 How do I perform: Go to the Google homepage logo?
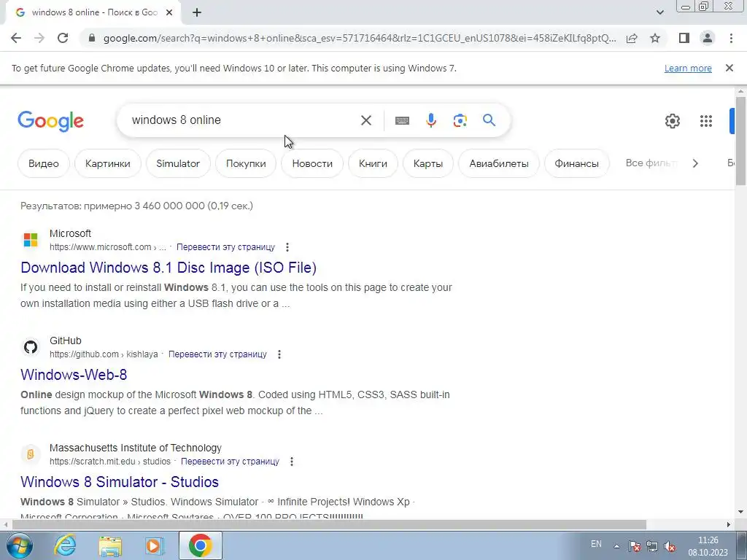[50, 121]
